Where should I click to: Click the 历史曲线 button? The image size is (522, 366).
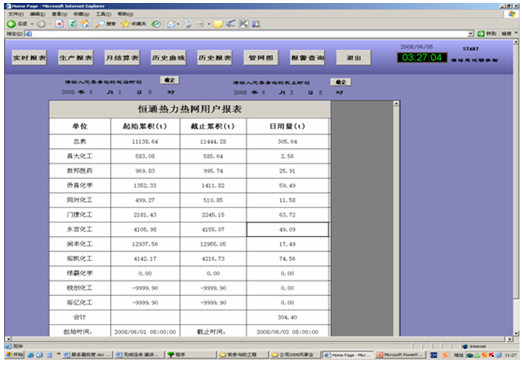[x=168, y=58]
